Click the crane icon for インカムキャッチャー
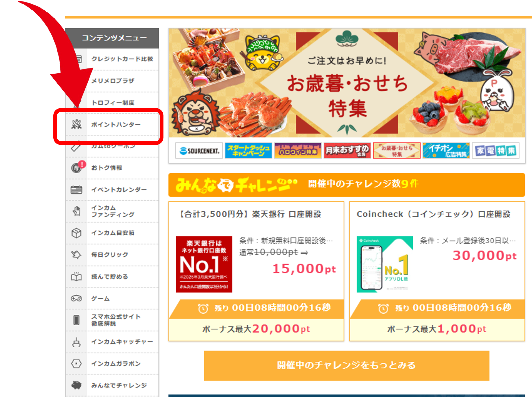The width and height of the screenshot is (532, 397). click(x=76, y=342)
